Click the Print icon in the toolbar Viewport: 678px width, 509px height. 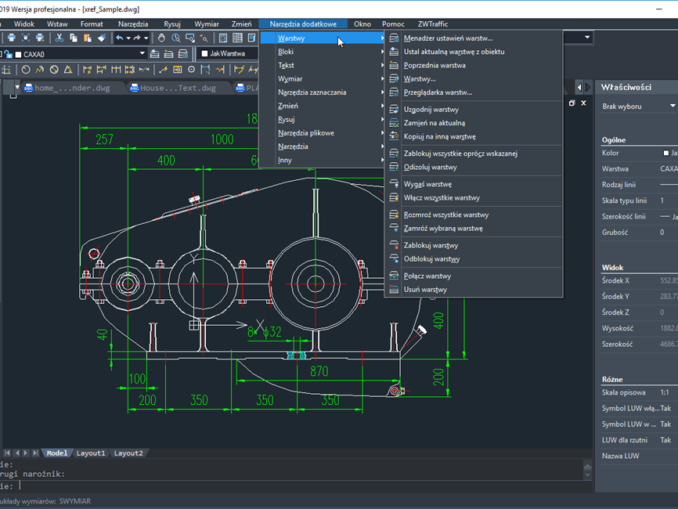[12, 38]
